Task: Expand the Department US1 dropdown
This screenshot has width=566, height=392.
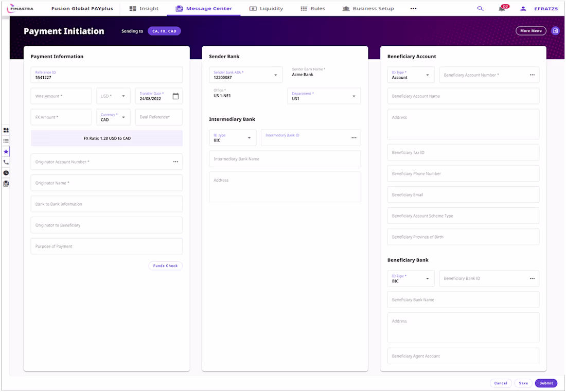Action: (353, 96)
